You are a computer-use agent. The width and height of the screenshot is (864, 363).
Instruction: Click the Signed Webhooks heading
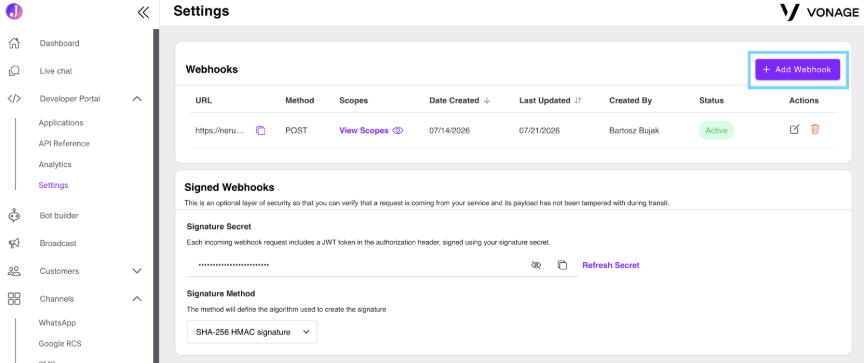click(229, 188)
